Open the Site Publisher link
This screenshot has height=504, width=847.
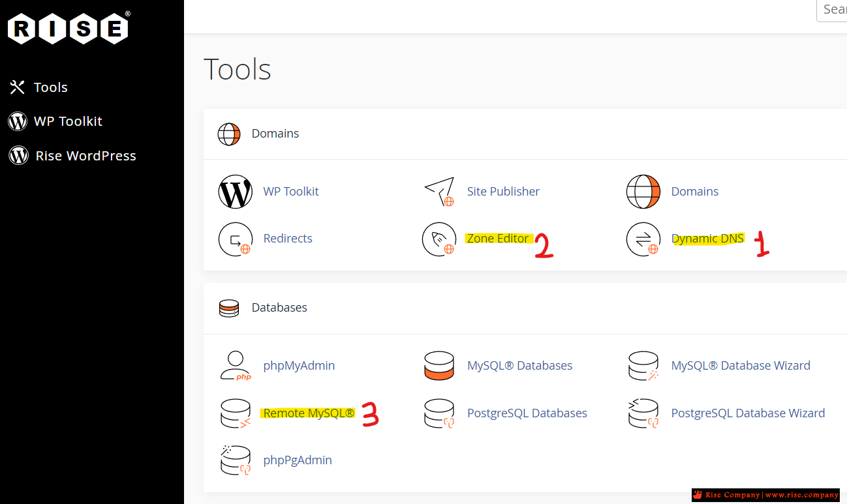click(x=503, y=192)
